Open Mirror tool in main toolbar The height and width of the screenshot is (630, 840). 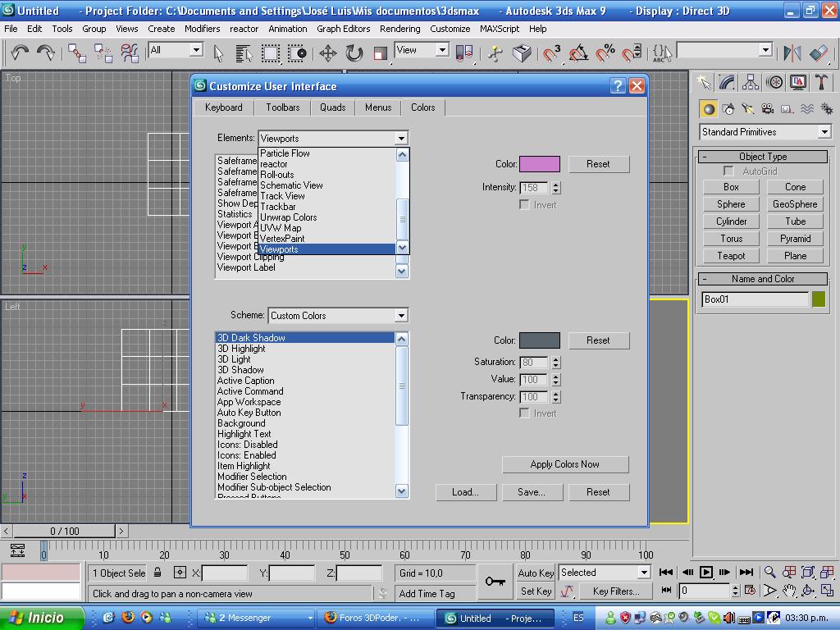tap(792, 53)
